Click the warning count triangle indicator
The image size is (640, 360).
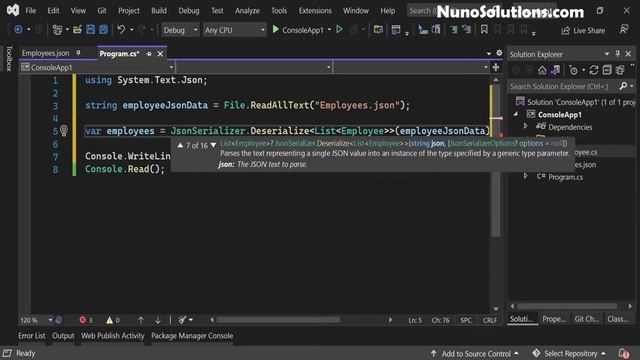point(113,320)
